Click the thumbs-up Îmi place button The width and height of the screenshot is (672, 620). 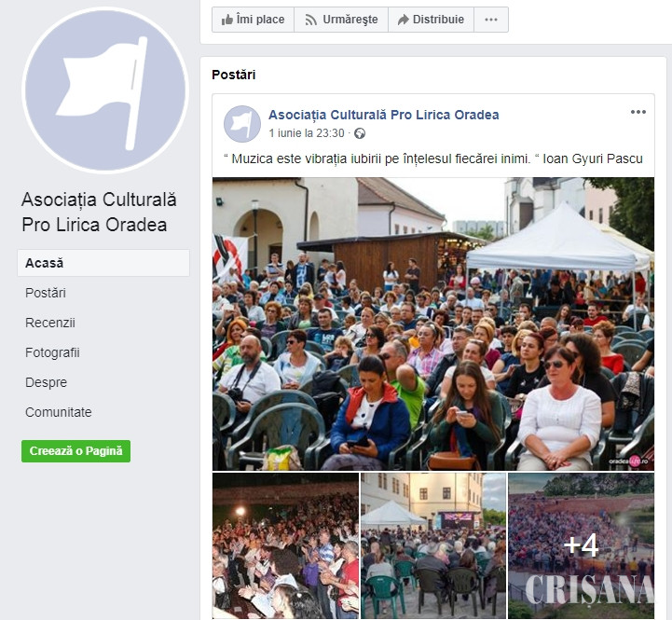(253, 20)
